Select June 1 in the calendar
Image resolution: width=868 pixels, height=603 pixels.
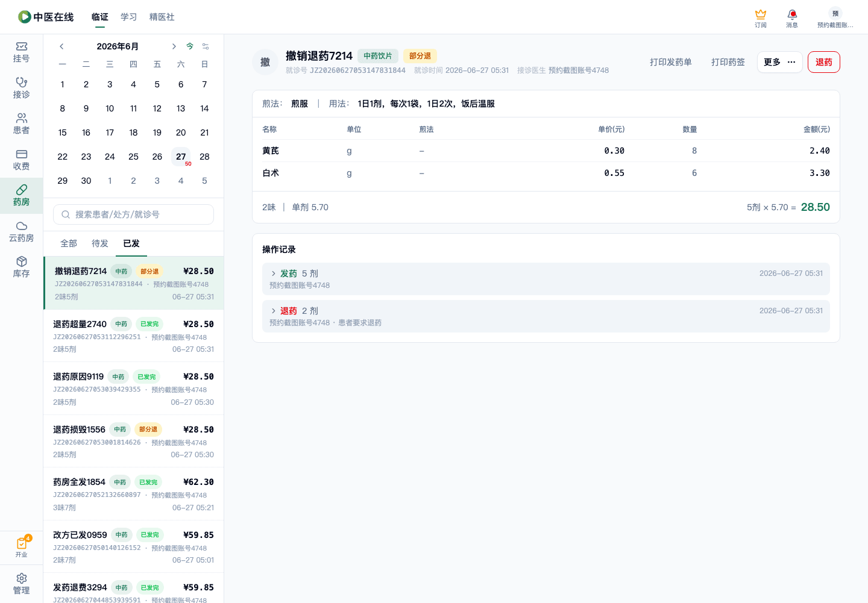coord(63,84)
